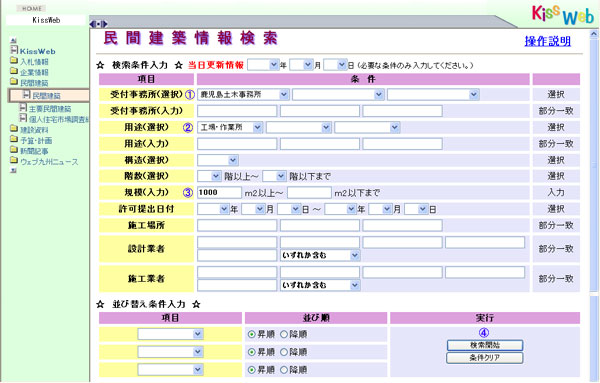Viewport: 600px width, 383px height.
Task: Open 許可提出日付 start year dropdown
Action: point(213,209)
